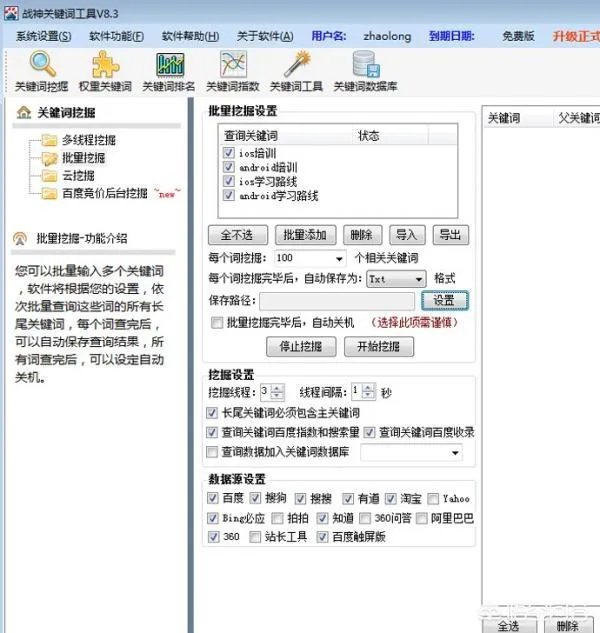Viewport: 600px width, 633px height.
Task: Click 删除 button below keyword list
Action: click(x=362, y=235)
